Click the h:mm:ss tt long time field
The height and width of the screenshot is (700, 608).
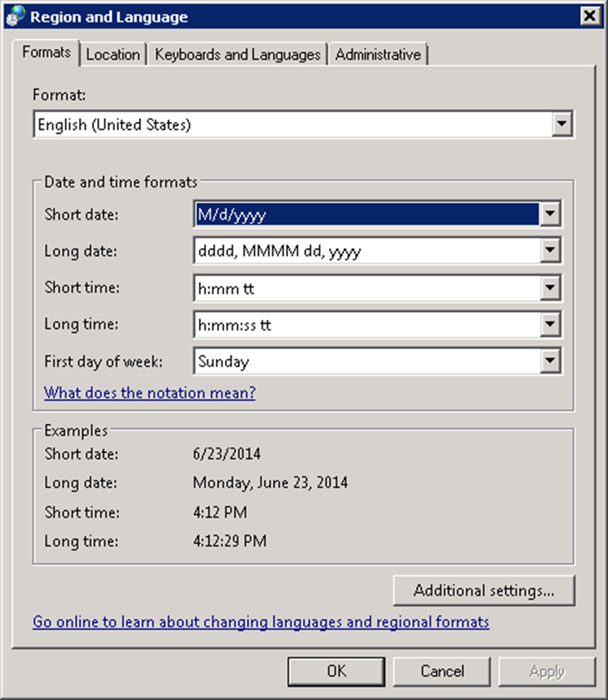pyautogui.click(x=367, y=325)
